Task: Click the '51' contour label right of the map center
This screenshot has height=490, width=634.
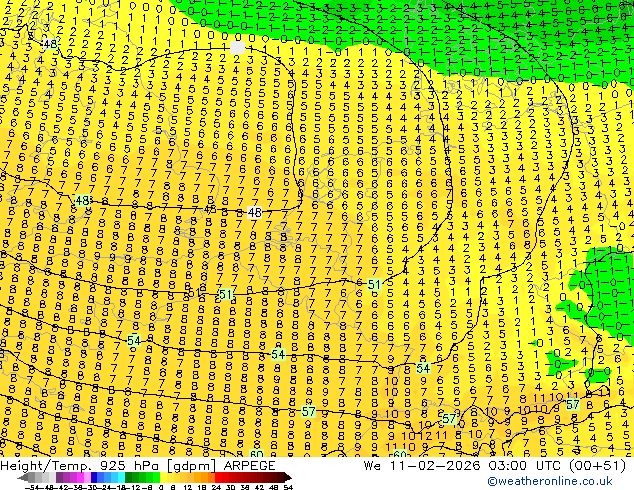Action: click(374, 285)
